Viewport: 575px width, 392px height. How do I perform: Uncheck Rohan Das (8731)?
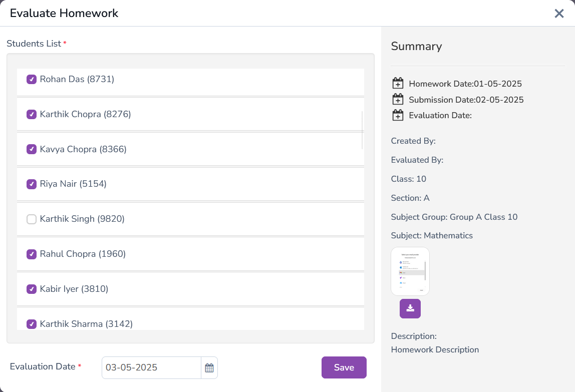point(32,79)
